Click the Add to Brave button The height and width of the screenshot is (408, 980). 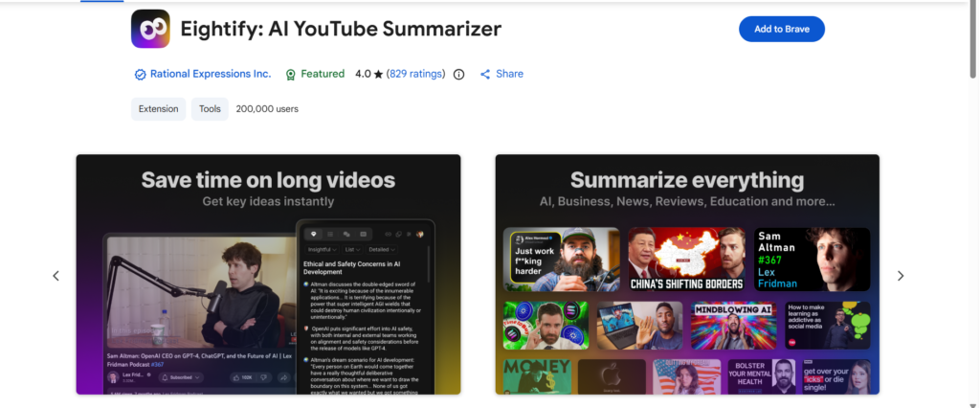[x=781, y=29]
